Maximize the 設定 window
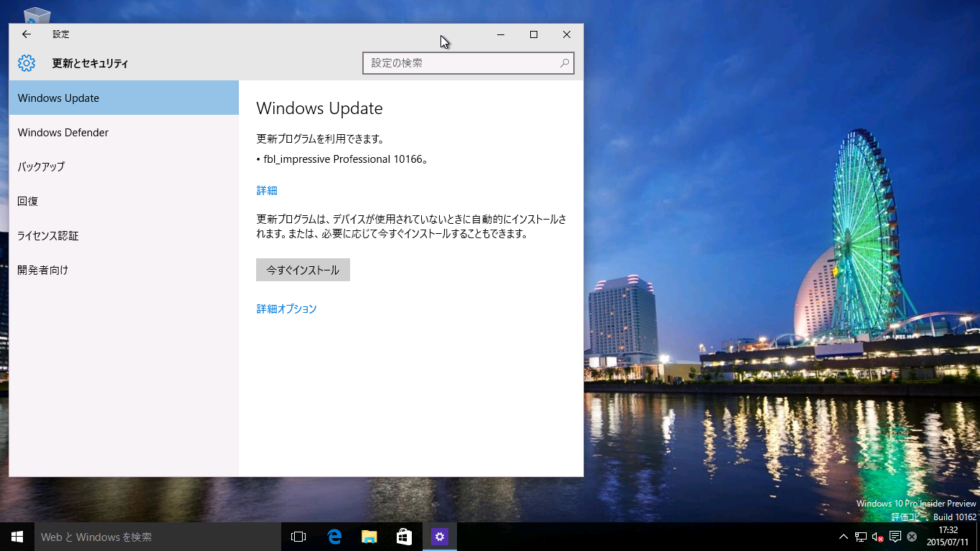Image resolution: width=980 pixels, height=551 pixels. coord(534,34)
